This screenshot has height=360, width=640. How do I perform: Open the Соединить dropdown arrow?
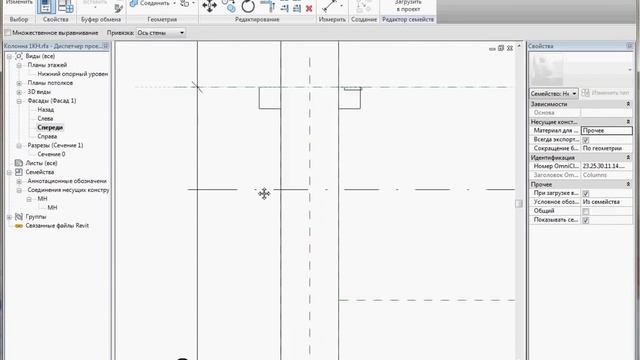click(175, 3)
